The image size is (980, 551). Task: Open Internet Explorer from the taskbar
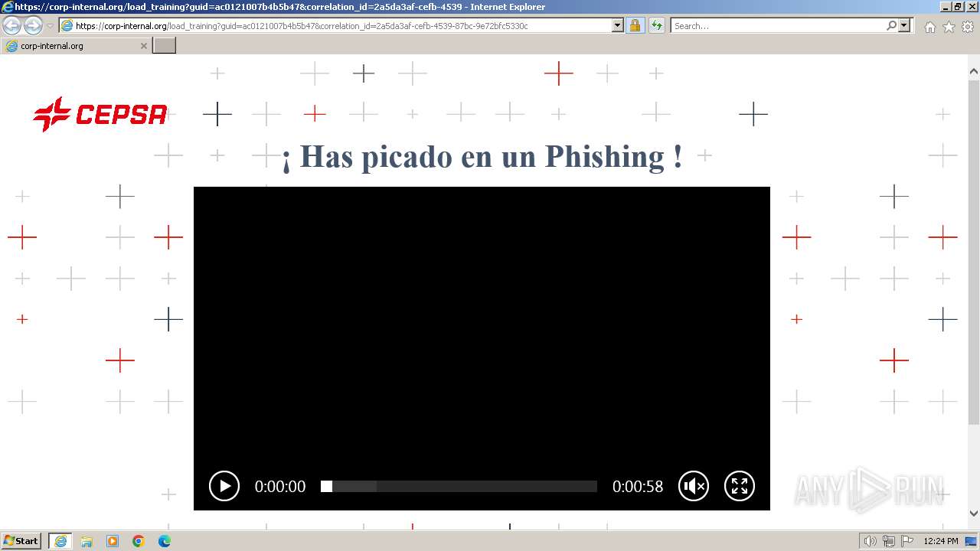pos(60,541)
